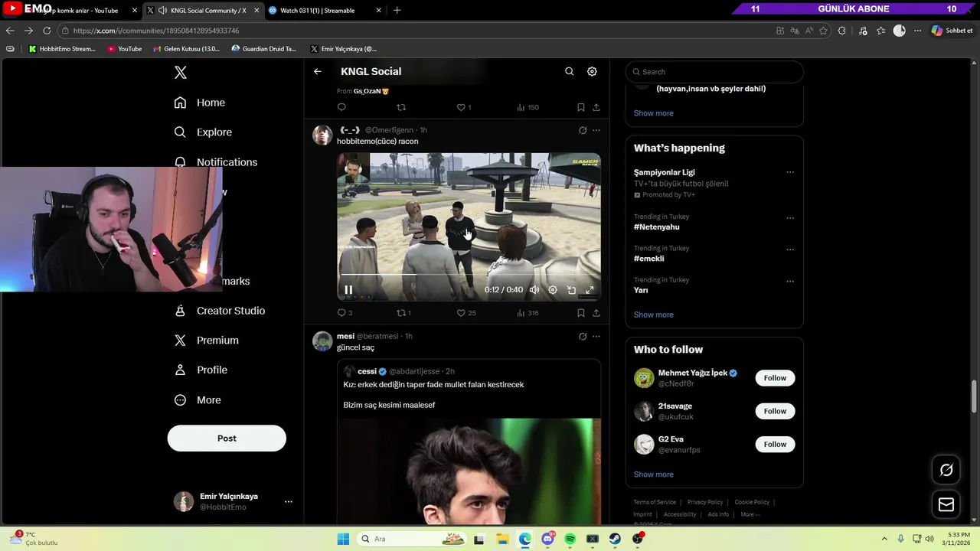Follow Mehmet Yağız İpek
The height and width of the screenshot is (551, 980).
775,378
